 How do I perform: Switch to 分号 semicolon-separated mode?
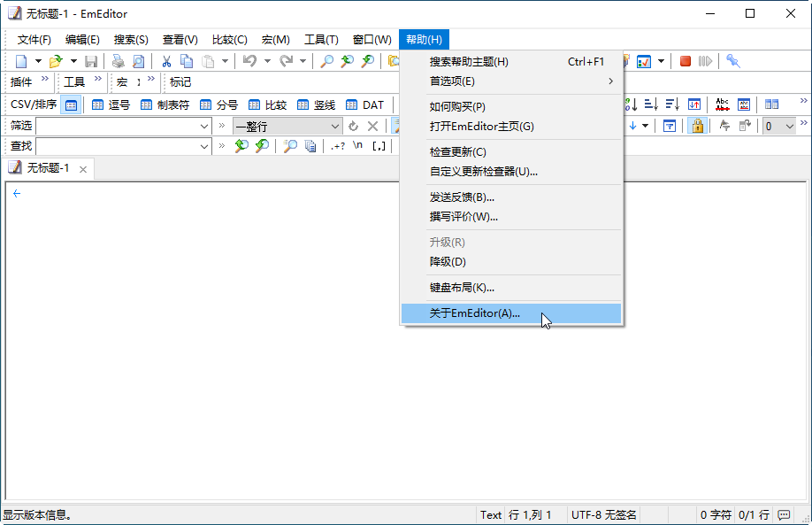pos(218,104)
